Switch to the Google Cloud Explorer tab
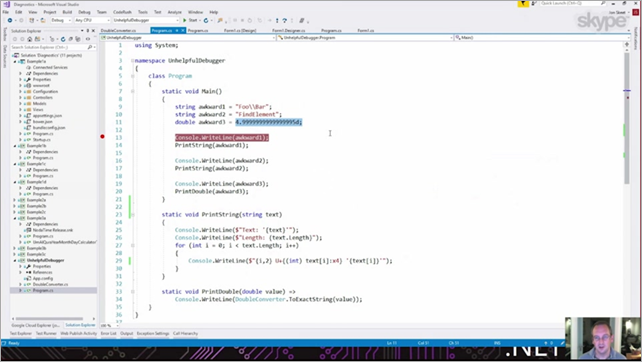 point(35,325)
